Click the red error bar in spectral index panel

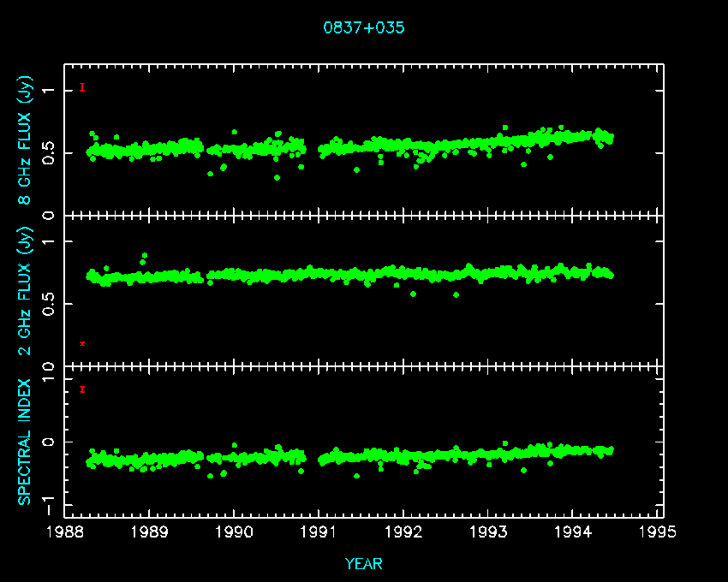[82, 389]
